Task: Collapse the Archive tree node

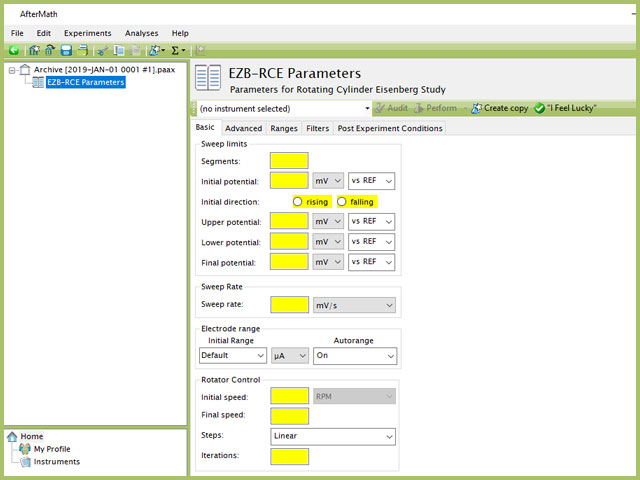Action: (12, 70)
